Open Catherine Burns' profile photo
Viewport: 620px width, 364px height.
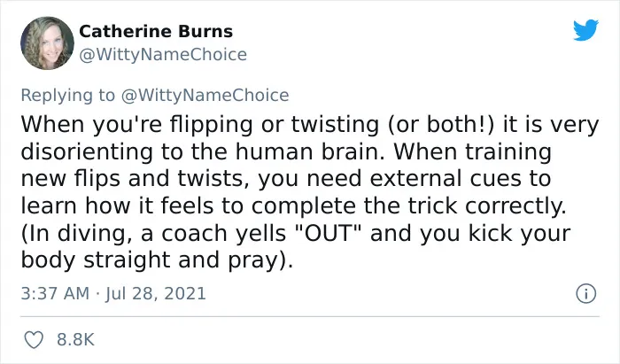47,43
